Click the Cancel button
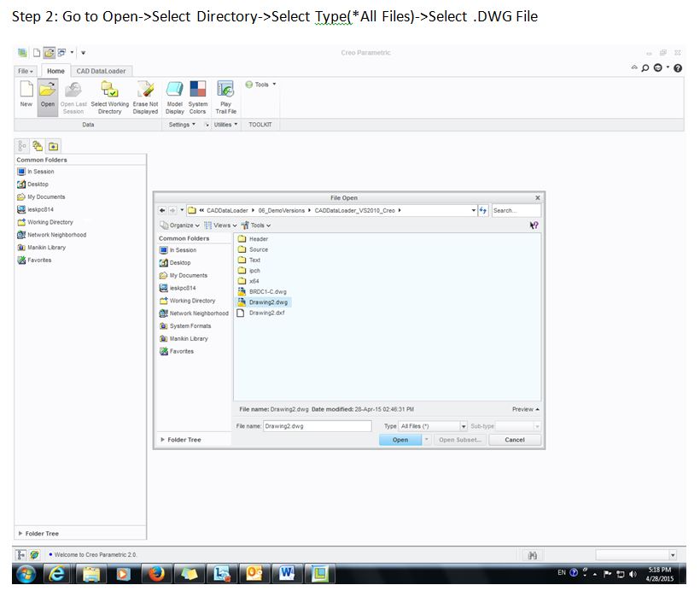 (x=515, y=440)
